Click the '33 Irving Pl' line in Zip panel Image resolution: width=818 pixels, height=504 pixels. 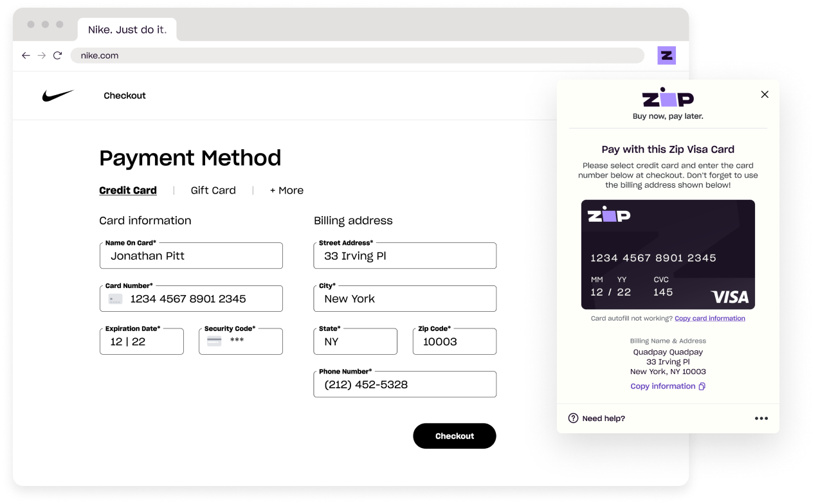point(668,362)
